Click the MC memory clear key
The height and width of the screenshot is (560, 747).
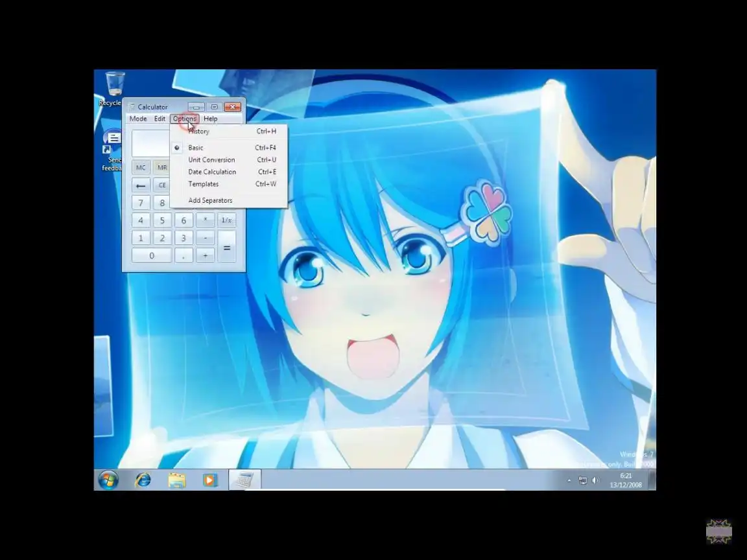[x=141, y=168]
